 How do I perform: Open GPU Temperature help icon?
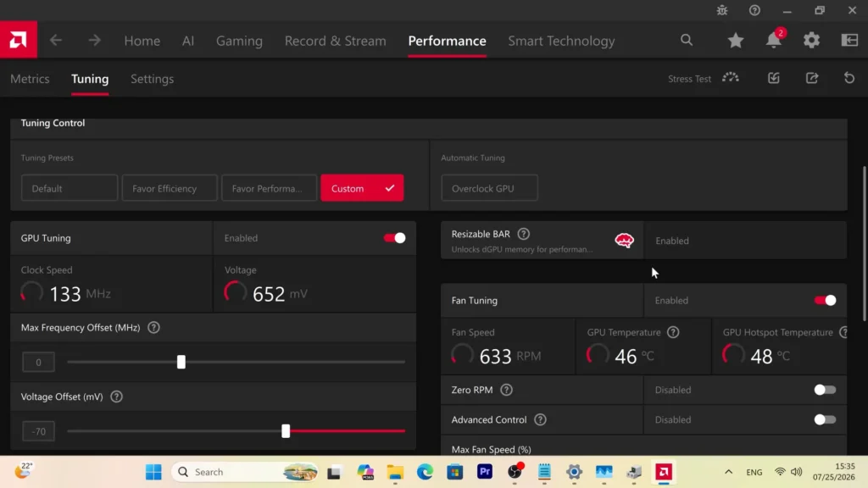pyautogui.click(x=673, y=332)
